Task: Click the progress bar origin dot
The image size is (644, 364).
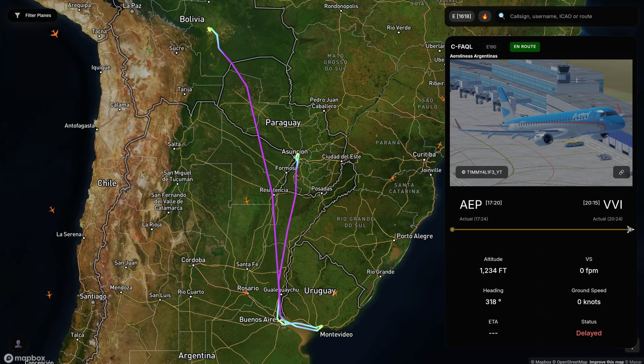Action: click(x=452, y=229)
